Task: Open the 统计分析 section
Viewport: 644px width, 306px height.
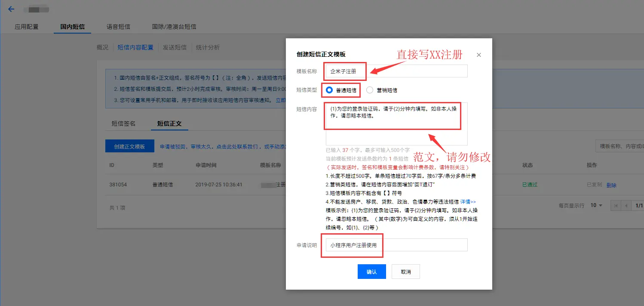Action: tap(208, 47)
